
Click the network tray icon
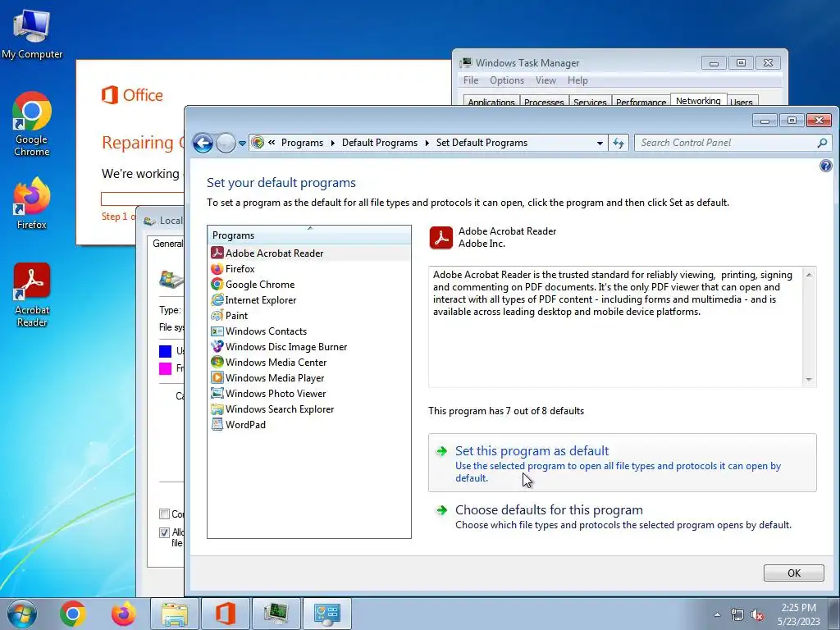pyautogui.click(x=737, y=614)
